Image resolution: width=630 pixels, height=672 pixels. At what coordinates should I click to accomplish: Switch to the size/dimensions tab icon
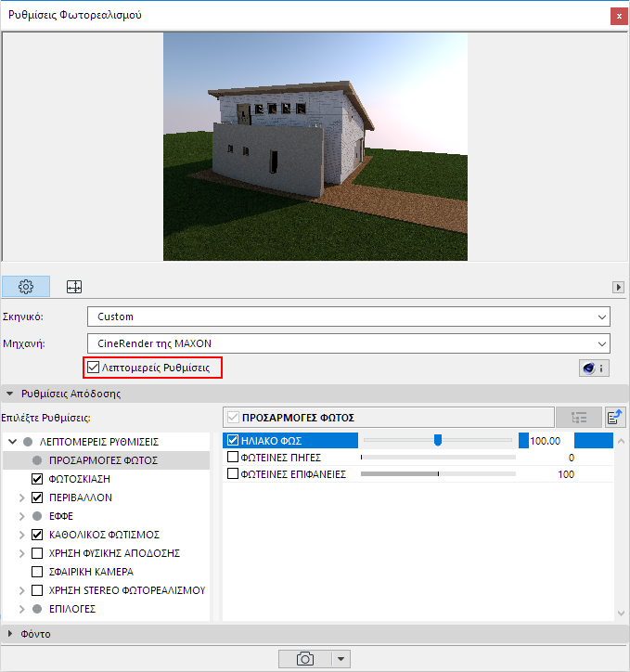pyautogui.click(x=74, y=287)
